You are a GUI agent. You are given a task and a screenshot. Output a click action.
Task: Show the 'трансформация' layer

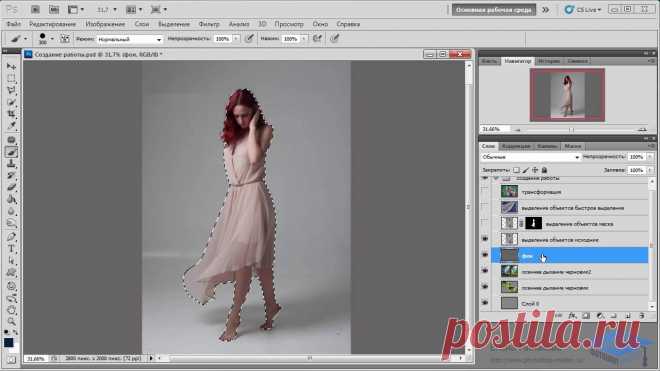pyautogui.click(x=485, y=192)
